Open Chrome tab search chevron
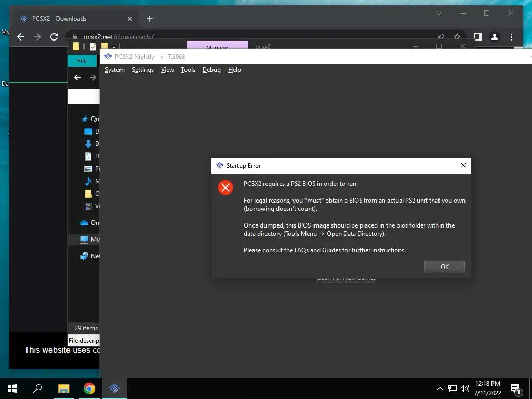Screen dimensions: 532x399 pos(438,13)
